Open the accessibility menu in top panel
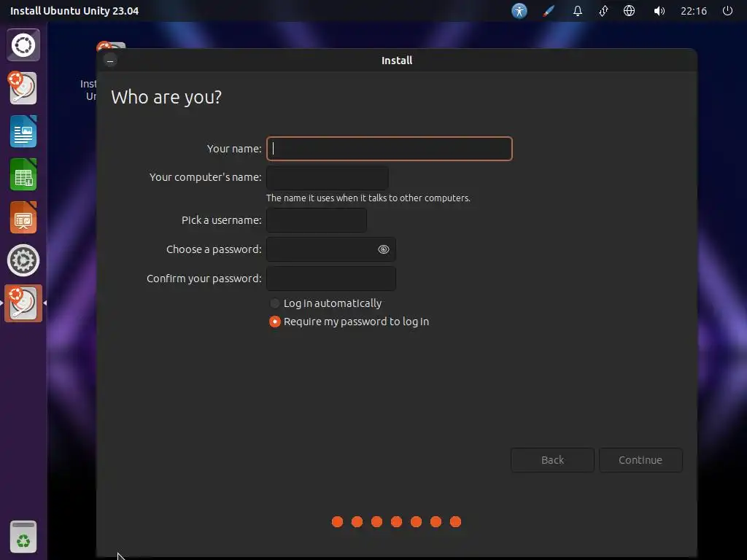The image size is (747, 560). click(x=519, y=10)
